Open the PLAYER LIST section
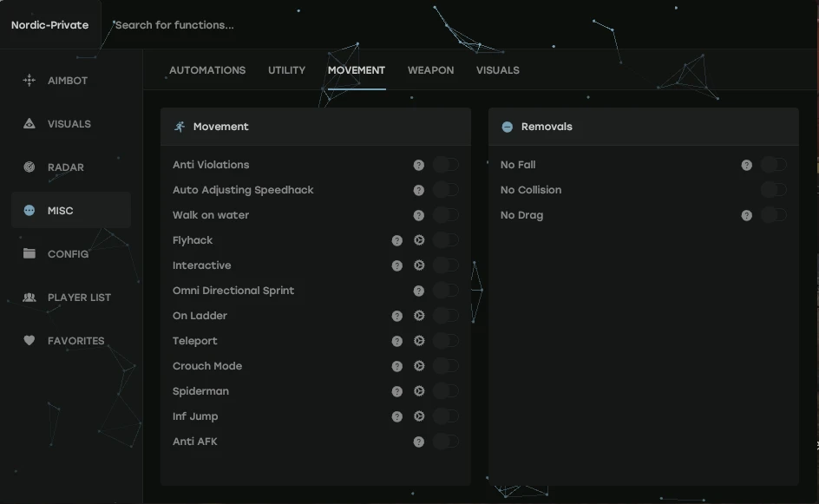The height and width of the screenshot is (504, 819). [x=71, y=298]
